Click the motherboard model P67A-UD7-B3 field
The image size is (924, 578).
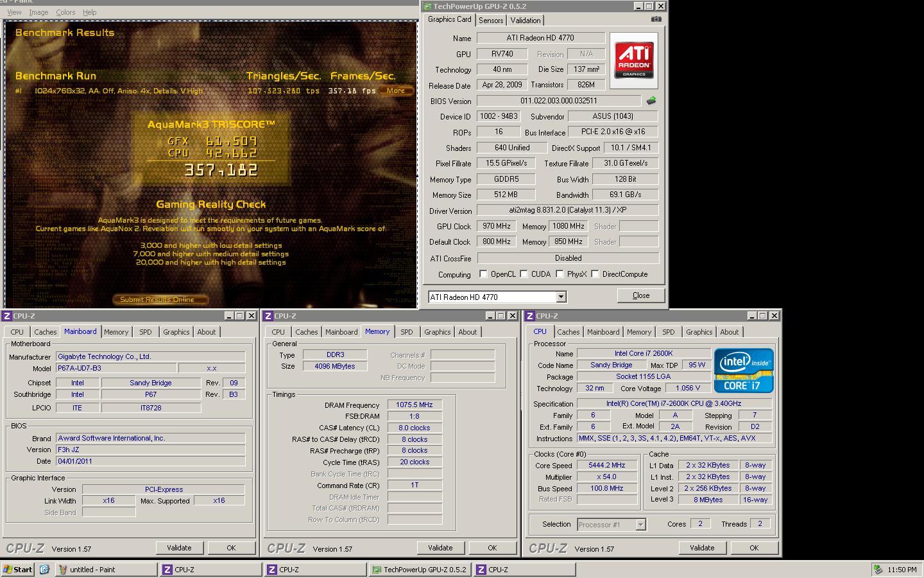click(x=116, y=369)
